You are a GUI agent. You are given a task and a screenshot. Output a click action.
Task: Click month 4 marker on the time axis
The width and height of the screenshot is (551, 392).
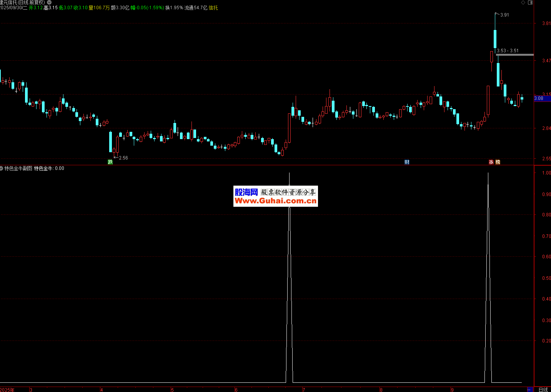point(102,390)
